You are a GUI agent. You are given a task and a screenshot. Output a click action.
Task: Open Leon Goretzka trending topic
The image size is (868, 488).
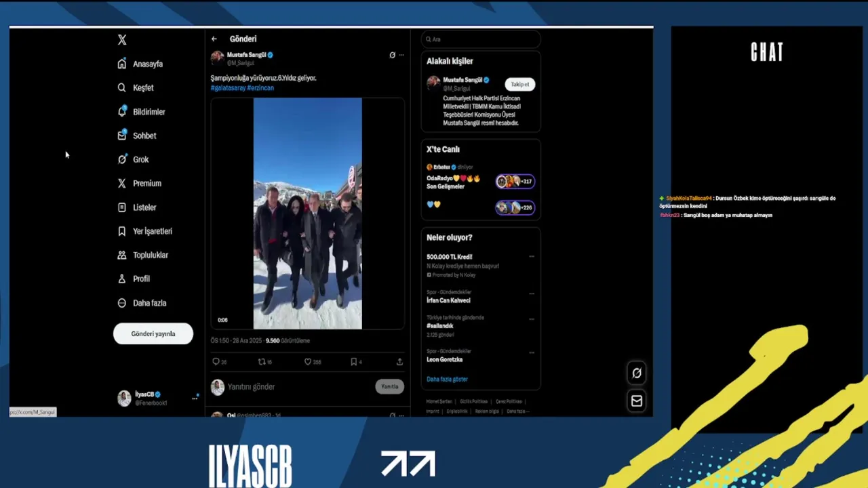point(444,360)
